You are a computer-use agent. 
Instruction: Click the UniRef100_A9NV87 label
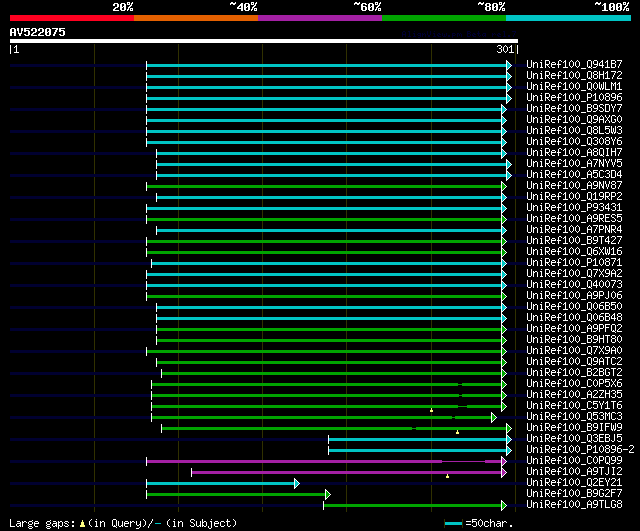[x=574, y=186]
